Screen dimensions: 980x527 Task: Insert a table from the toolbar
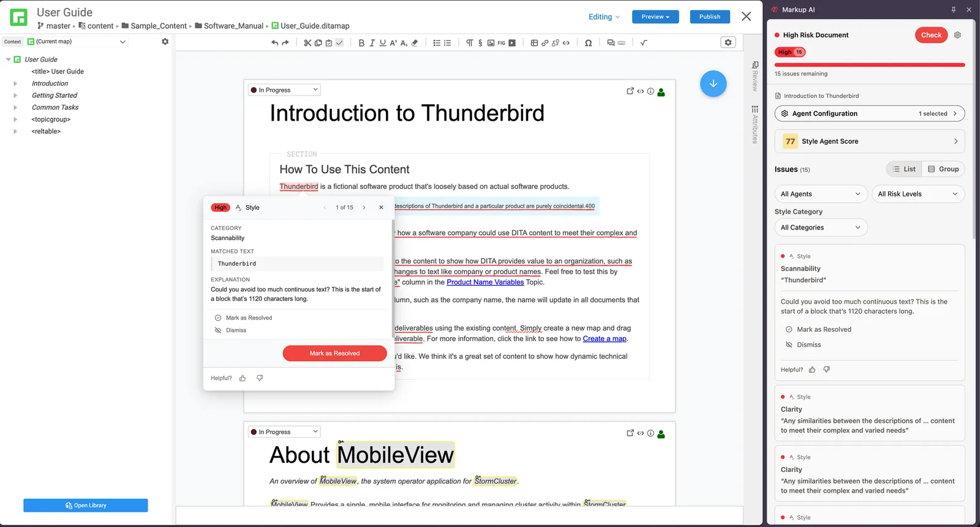click(x=534, y=43)
